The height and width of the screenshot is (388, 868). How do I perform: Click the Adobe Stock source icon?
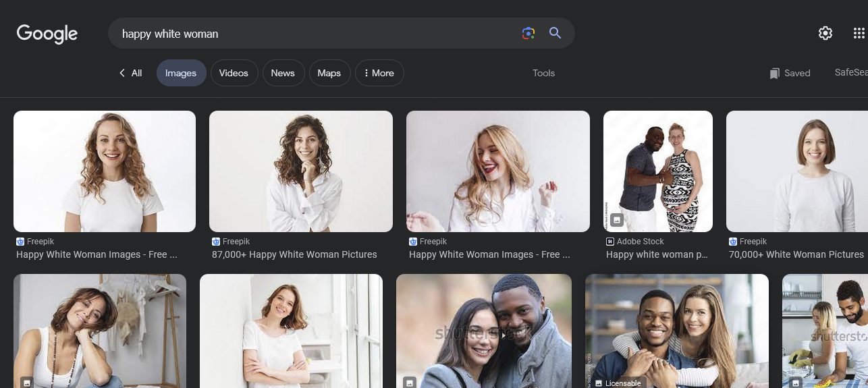(x=610, y=242)
